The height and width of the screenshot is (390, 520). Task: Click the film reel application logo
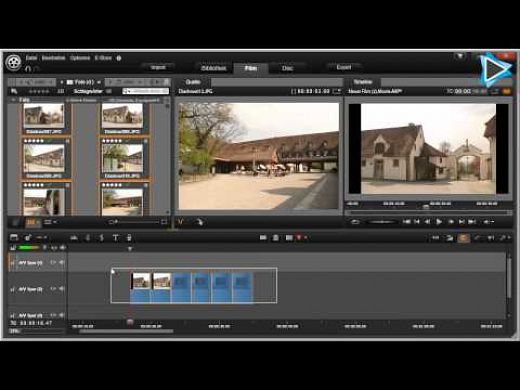pos(14,62)
